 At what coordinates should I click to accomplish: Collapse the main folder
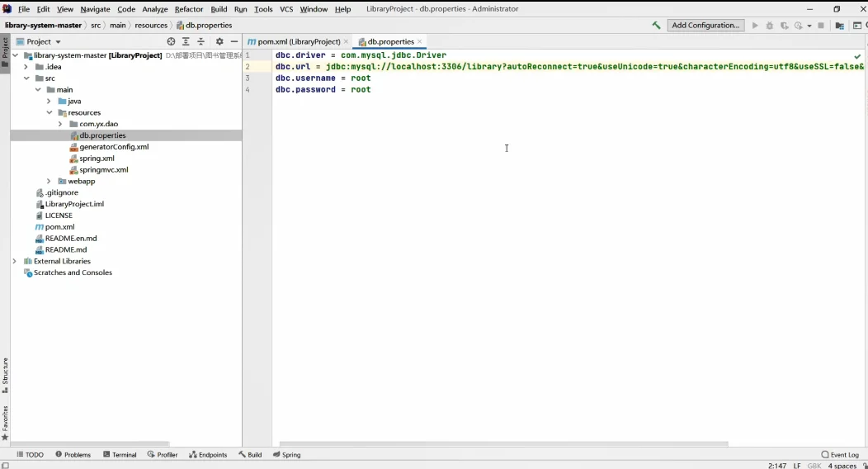click(x=38, y=90)
